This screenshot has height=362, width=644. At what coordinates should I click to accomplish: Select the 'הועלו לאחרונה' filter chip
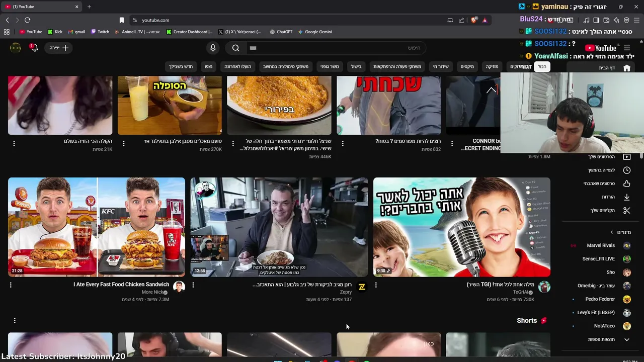[x=238, y=66]
